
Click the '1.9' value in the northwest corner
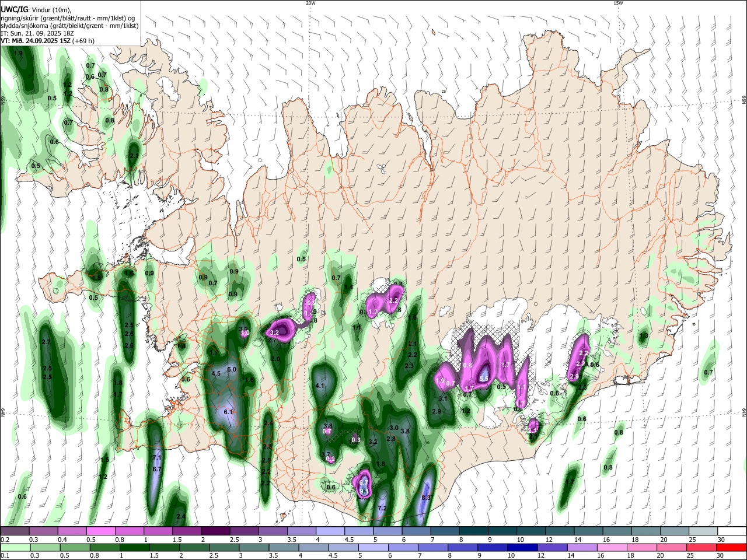(x=18, y=54)
